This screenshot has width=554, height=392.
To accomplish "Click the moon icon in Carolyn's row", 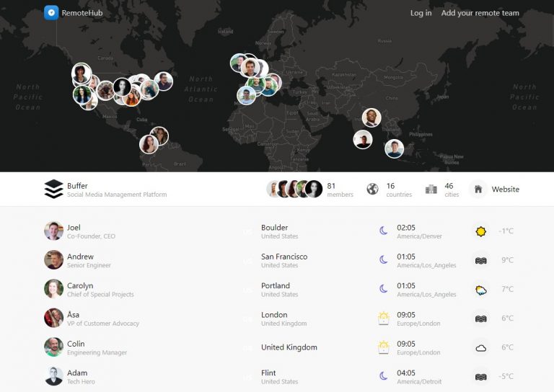I will (383, 289).
